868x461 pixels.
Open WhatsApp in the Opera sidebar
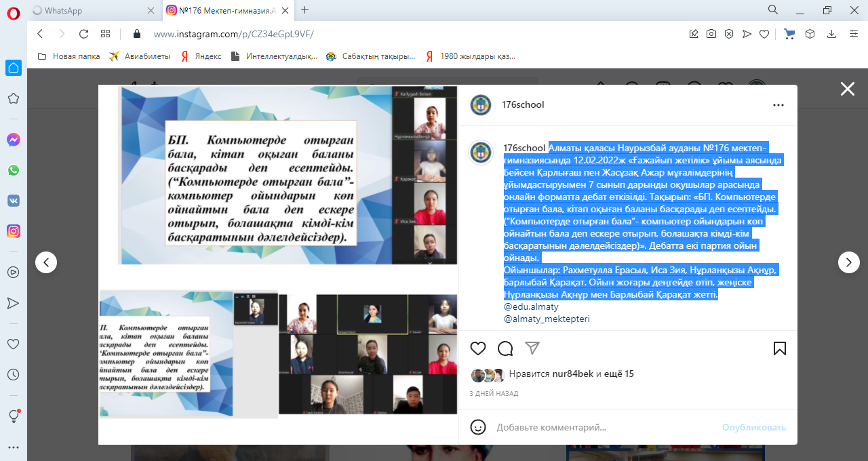13,170
